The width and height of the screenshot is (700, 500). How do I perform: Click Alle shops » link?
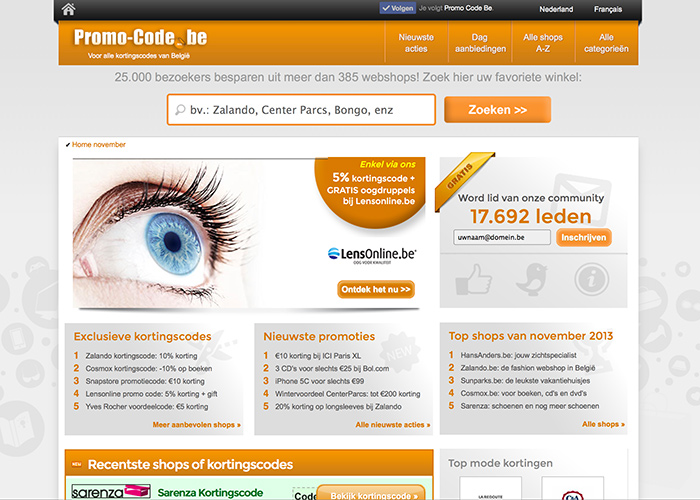(x=603, y=424)
